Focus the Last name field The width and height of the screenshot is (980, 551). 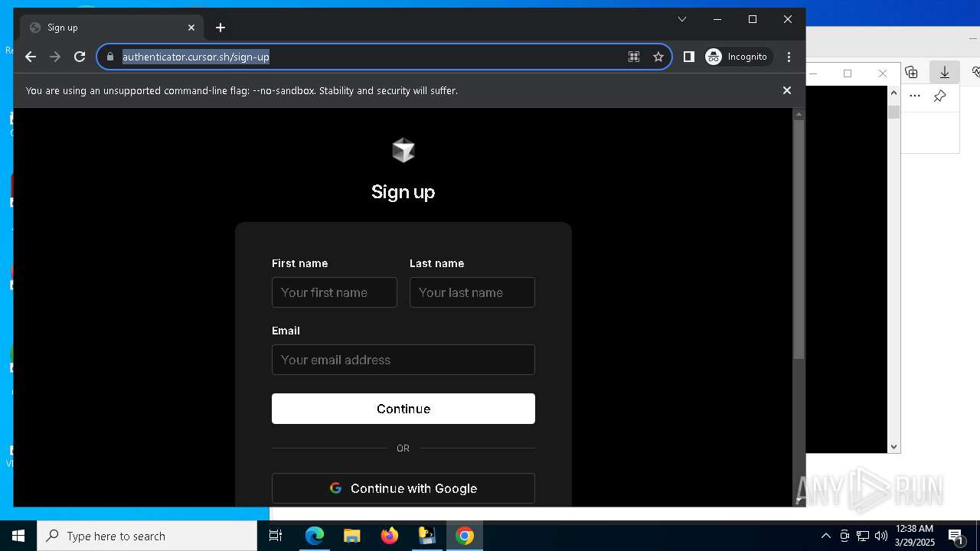(472, 292)
